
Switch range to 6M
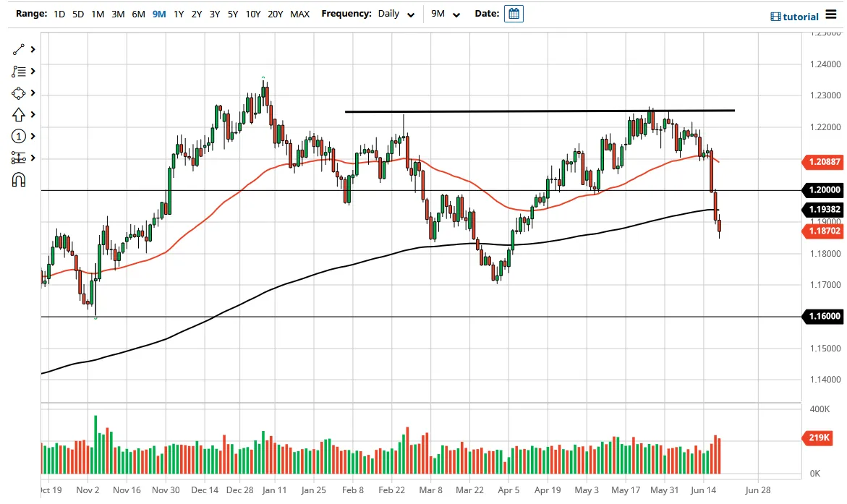click(138, 14)
